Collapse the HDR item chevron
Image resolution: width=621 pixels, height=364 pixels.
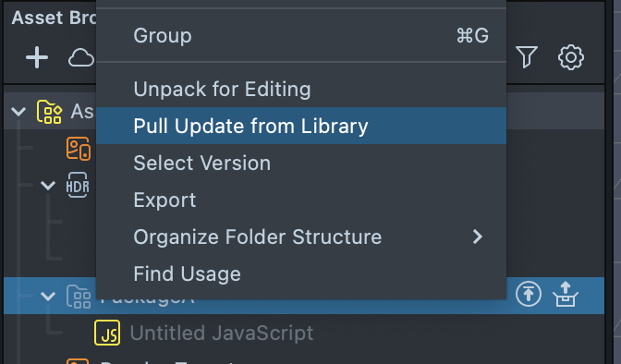click(48, 186)
